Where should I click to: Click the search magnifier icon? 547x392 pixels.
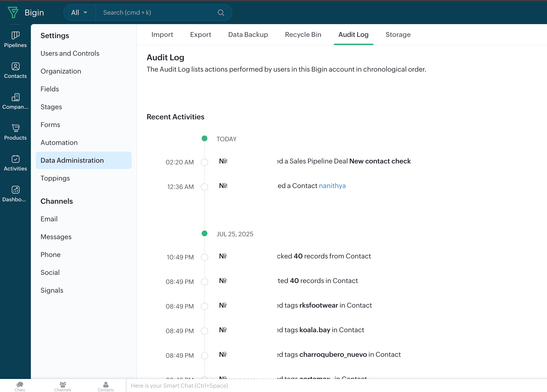coord(221,13)
